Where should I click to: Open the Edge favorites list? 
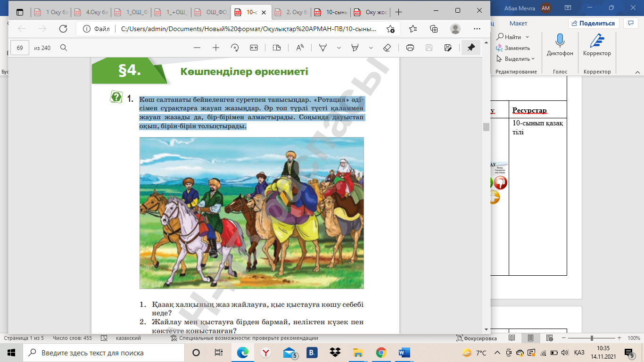point(413,29)
